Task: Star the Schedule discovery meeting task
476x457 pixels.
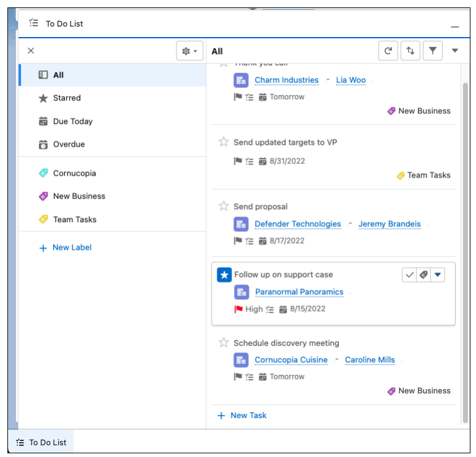Action: tap(223, 342)
